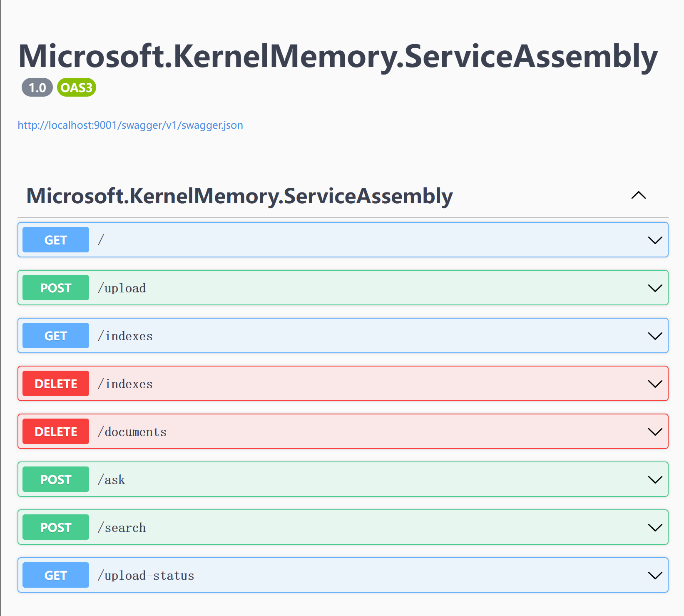Click the Microsoft.KernelMemory.ServiceAssembly section heading

coord(239,196)
